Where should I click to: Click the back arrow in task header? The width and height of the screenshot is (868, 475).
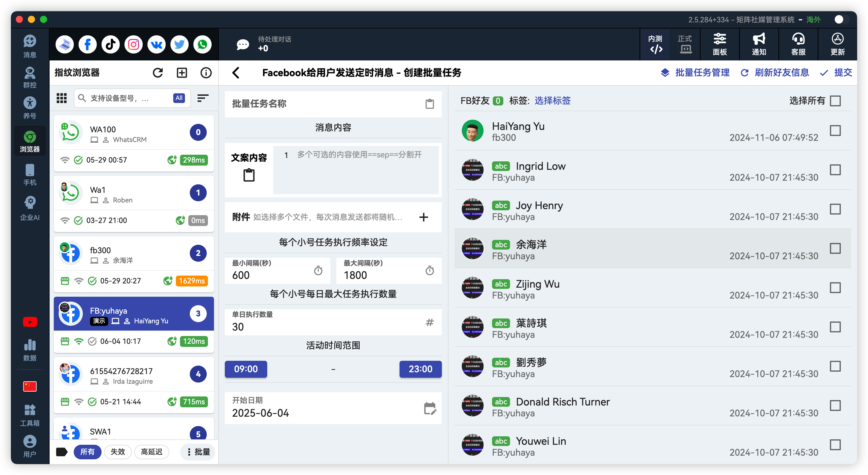236,73
